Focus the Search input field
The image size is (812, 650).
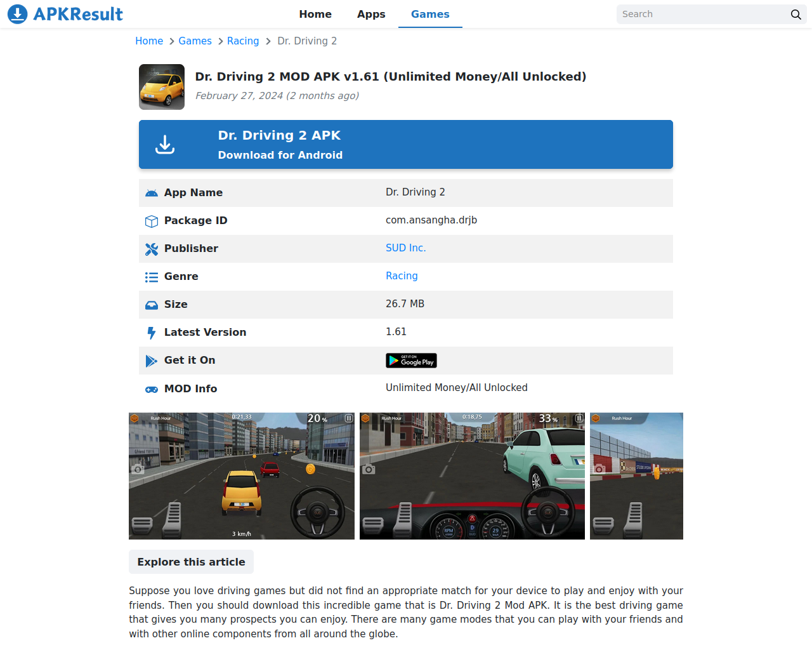pyautogui.click(x=702, y=14)
